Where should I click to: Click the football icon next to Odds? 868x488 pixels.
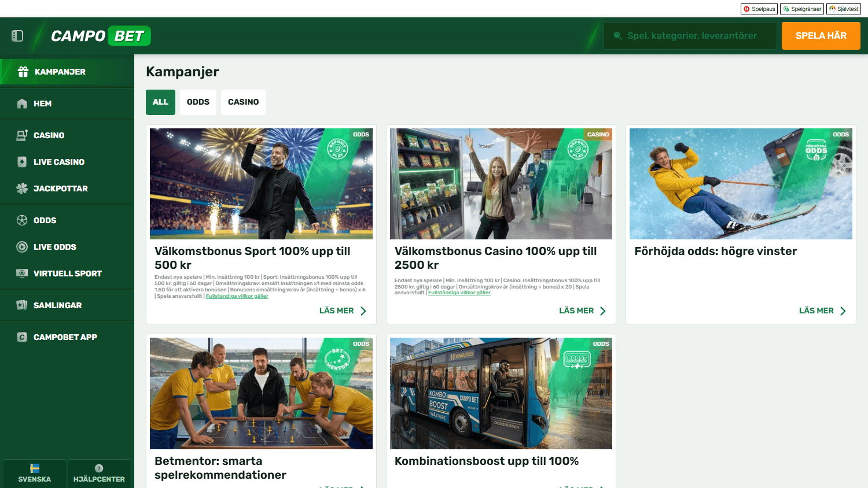coord(22,220)
